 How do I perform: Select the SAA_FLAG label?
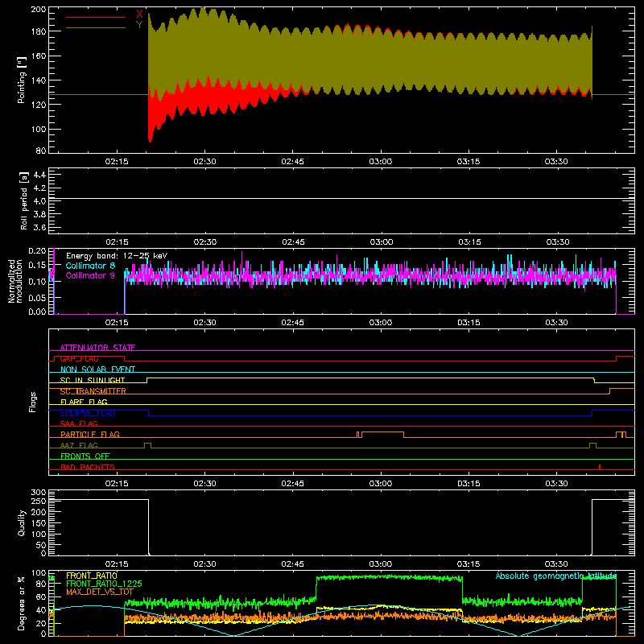(x=79, y=423)
